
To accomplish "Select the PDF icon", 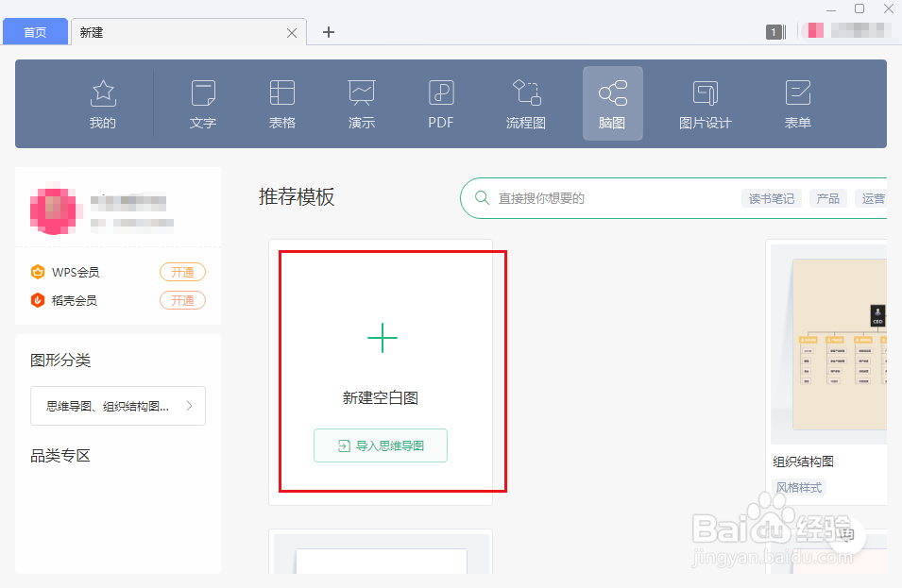I will (441, 92).
